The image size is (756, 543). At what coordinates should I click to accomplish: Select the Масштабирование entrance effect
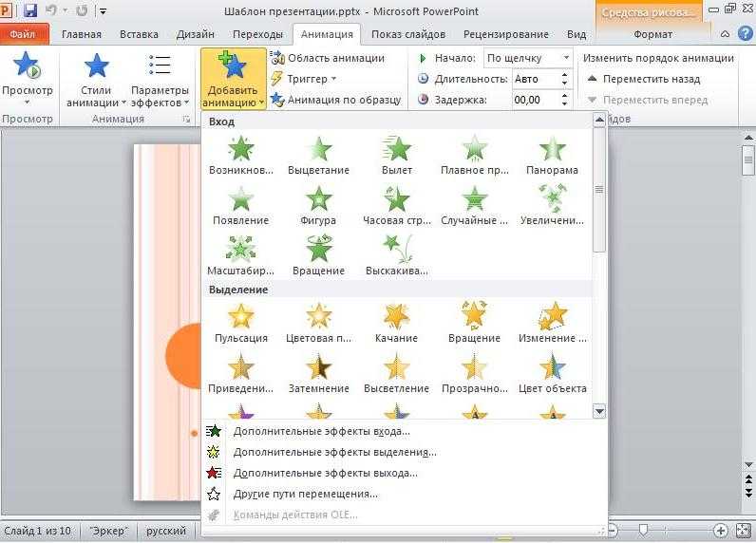pyautogui.click(x=240, y=255)
